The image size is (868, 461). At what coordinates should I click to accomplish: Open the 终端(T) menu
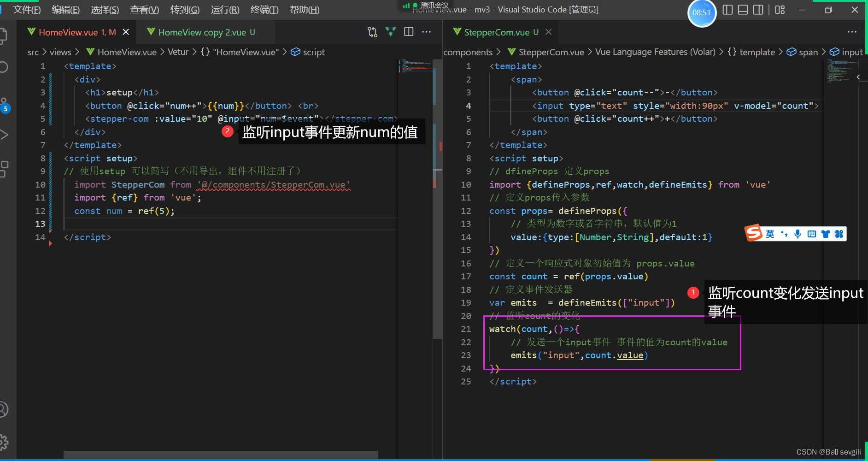(x=264, y=10)
